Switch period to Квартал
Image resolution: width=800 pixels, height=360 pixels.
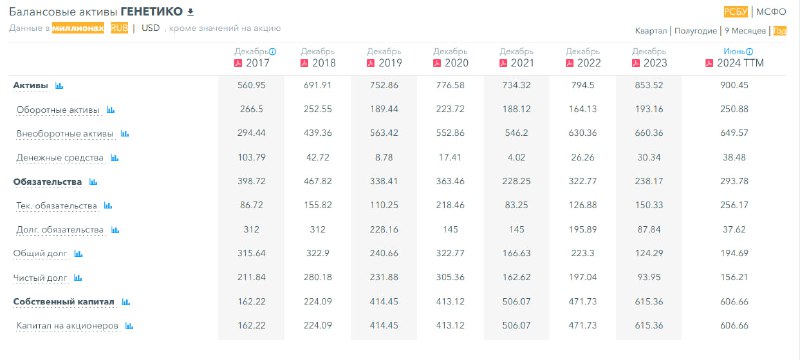pyautogui.click(x=651, y=31)
